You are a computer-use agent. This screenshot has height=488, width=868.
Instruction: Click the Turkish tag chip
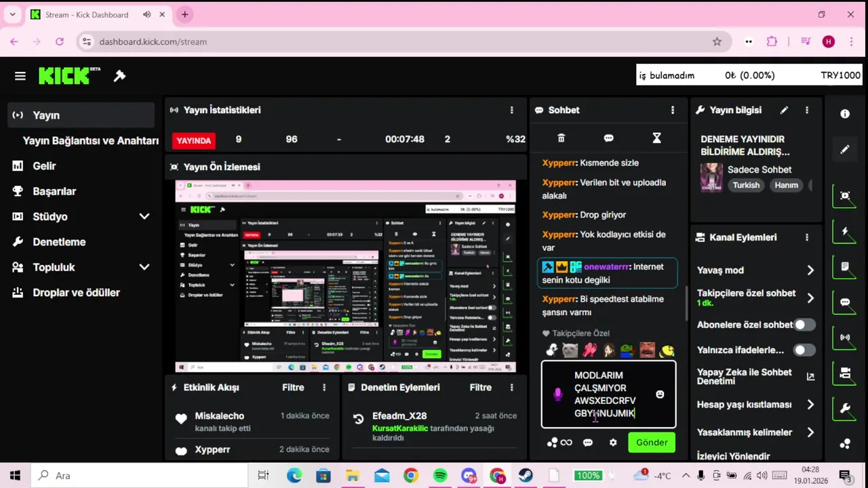pyautogui.click(x=746, y=185)
